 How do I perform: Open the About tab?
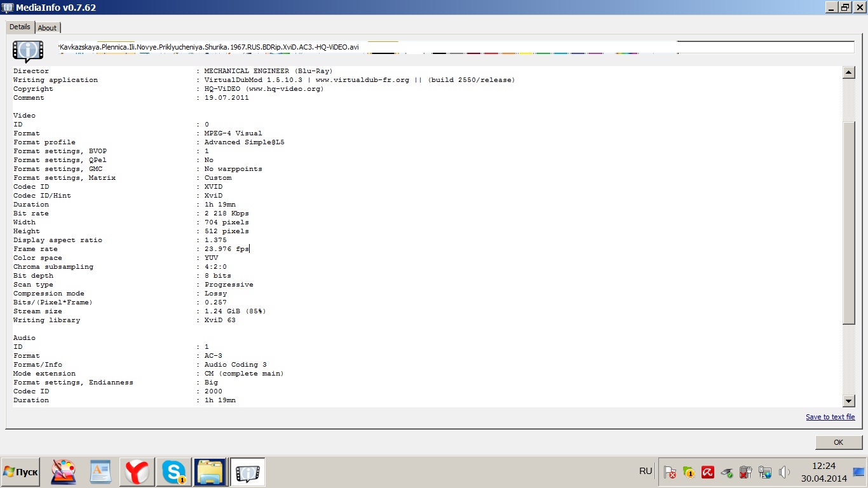point(47,28)
